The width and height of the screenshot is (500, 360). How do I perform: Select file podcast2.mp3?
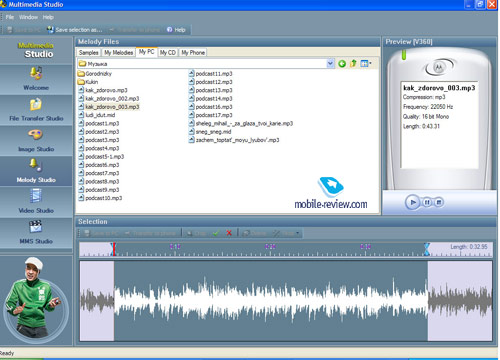(99, 132)
